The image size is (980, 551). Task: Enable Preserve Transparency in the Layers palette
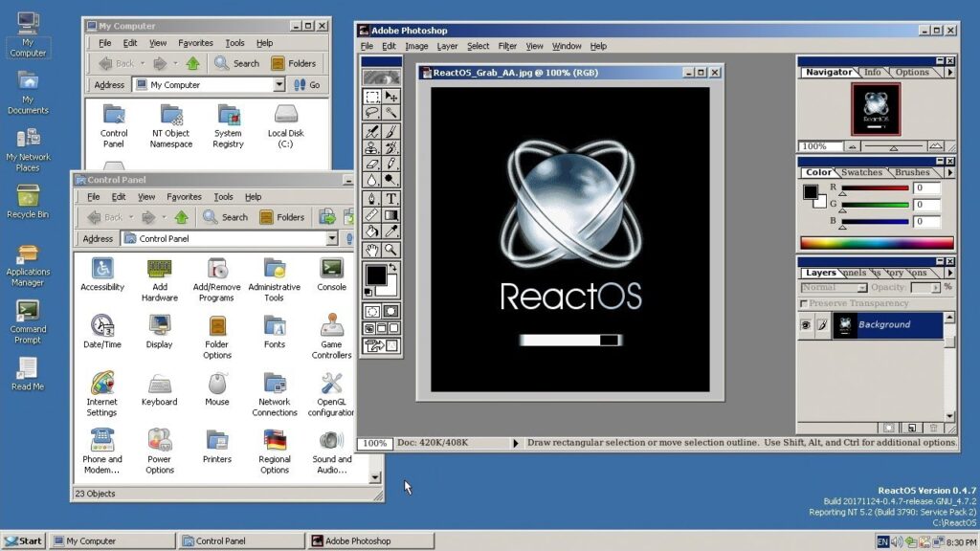(804, 303)
